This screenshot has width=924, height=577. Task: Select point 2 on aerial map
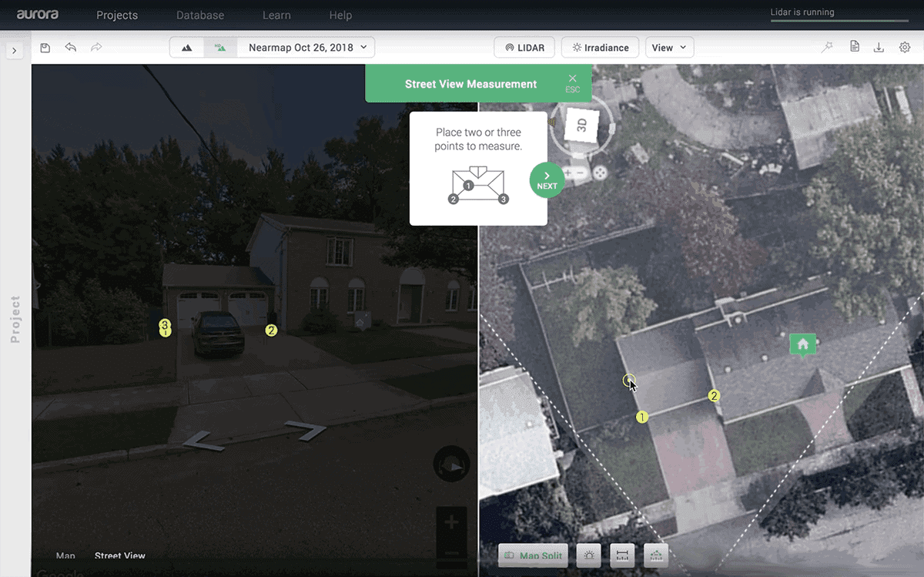714,396
